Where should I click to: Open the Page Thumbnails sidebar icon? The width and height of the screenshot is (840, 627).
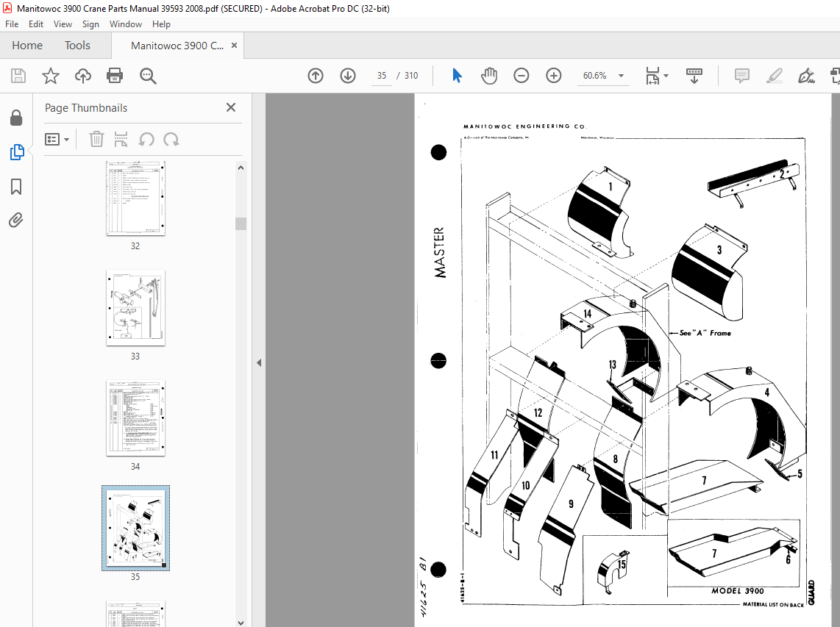[x=17, y=152]
